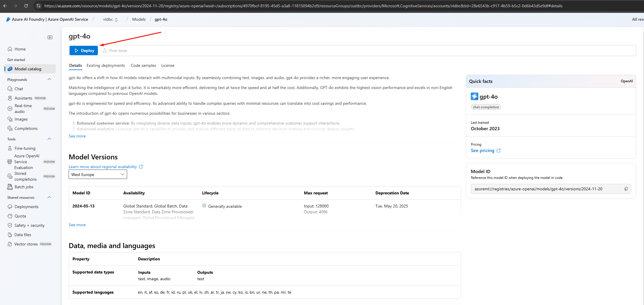Click the Quota icon in sidebar

click(10, 216)
